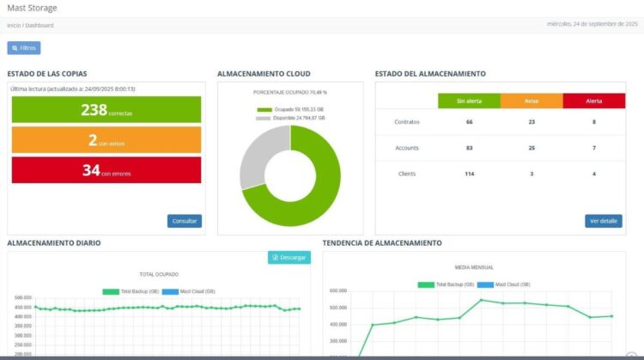Click the Dashboard breadcrumb item
The image size is (644, 360).
[x=39, y=26]
